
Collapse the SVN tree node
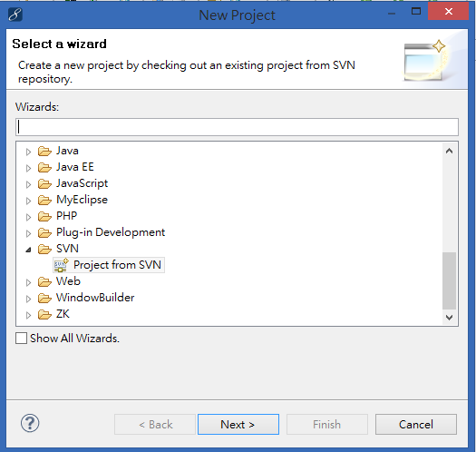[28, 250]
